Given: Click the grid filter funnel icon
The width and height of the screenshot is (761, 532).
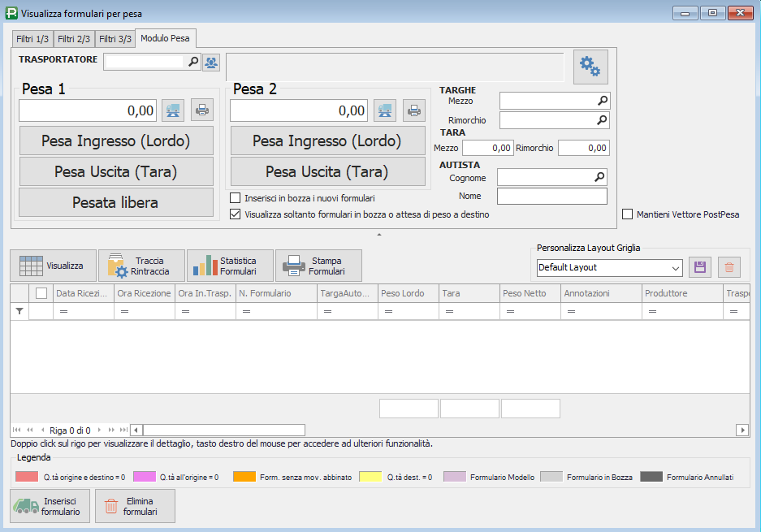Looking at the screenshot, I should pos(19,311).
